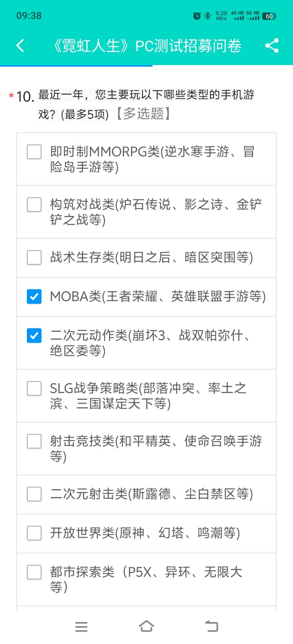The image size is (293, 644).
Task: Tick the 射击竞技类 checkbox
Action: point(34,441)
